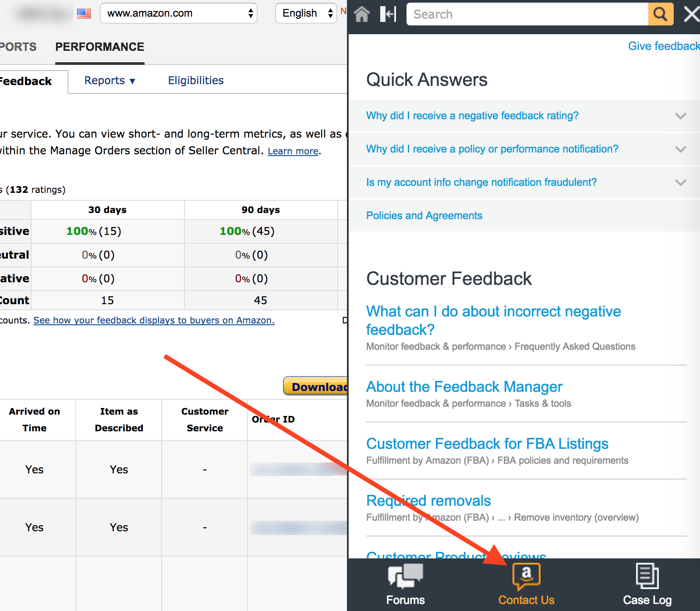Click the home icon in help panel
The image size is (700, 611).
click(362, 14)
